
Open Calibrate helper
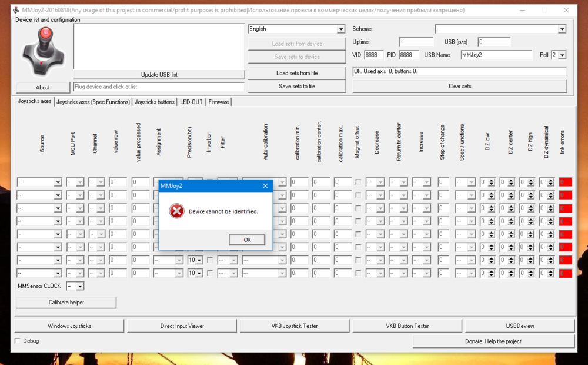pos(66,302)
